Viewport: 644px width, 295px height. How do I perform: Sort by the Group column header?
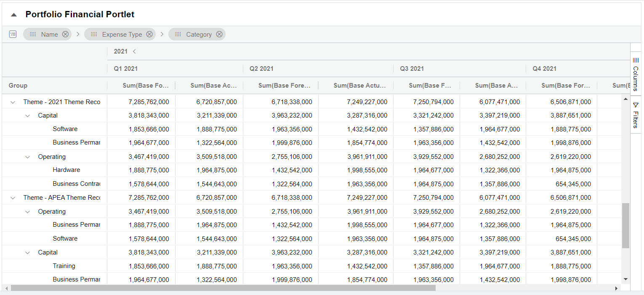tap(18, 86)
